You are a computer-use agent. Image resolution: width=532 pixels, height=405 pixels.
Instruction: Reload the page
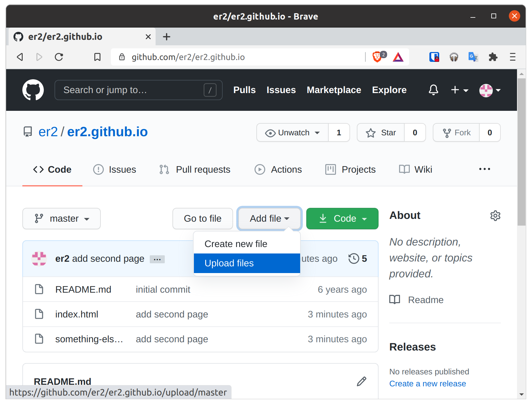[59, 57]
